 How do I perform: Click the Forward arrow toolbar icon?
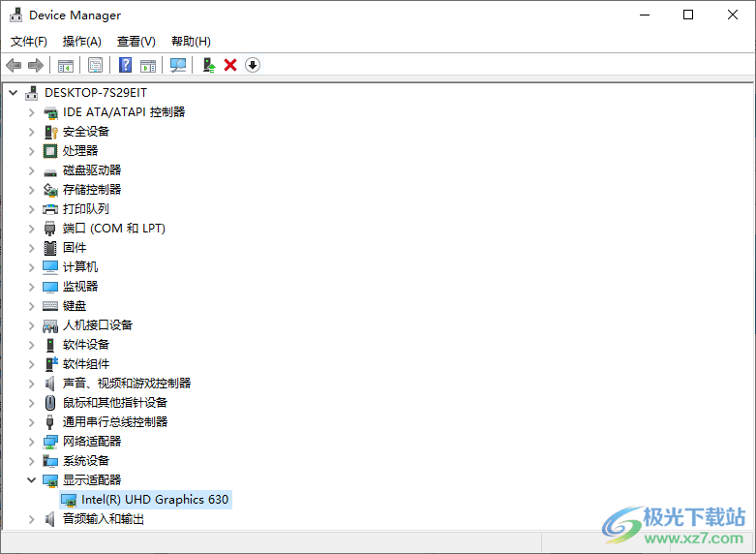(x=36, y=65)
